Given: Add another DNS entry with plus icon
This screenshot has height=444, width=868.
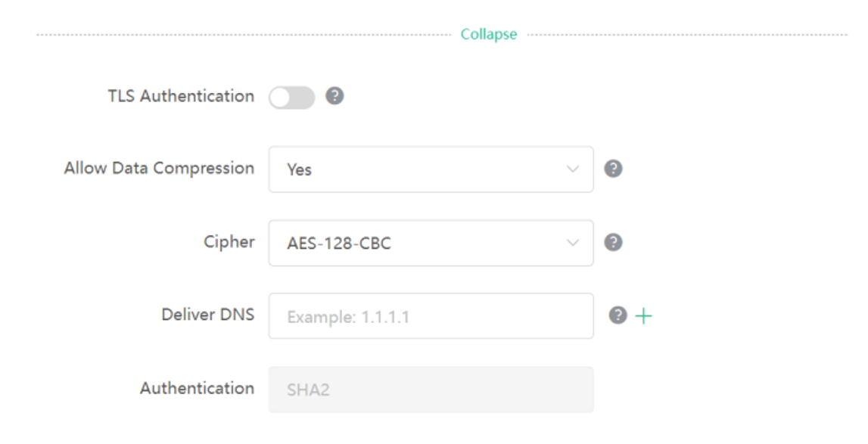Looking at the screenshot, I should 643,316.
